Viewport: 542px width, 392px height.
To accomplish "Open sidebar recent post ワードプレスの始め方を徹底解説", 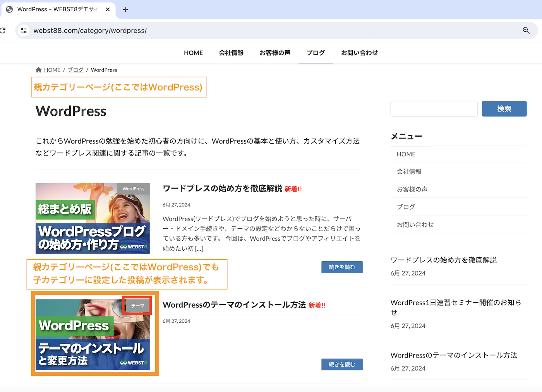I will pos(444,260).
